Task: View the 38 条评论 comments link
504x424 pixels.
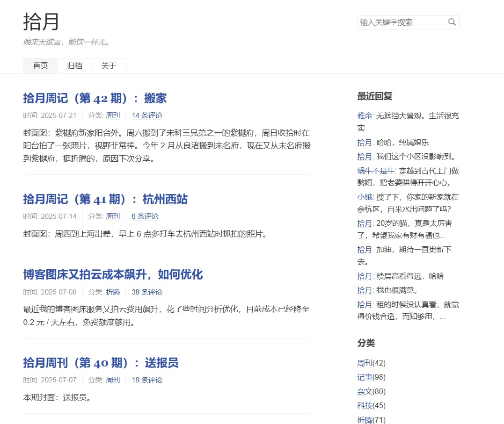Action: point(147,292)
